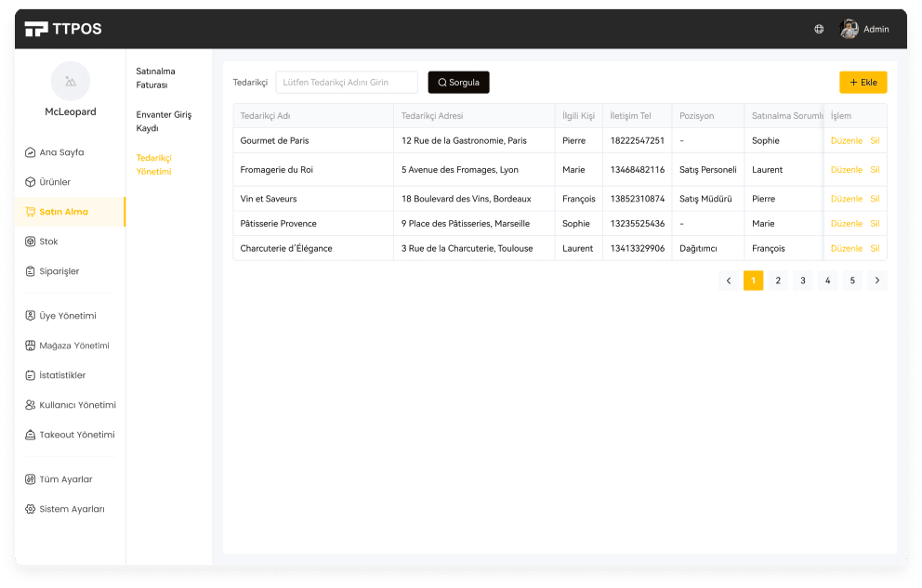Click Düzenle for Vin et Saveurs
The image size is (922, 588).
click(x=846, y=199)
